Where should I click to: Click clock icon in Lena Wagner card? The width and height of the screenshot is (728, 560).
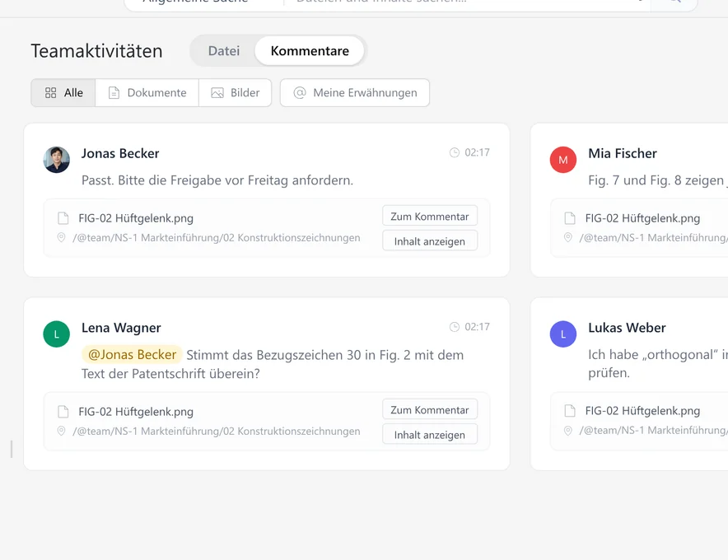pos(454,327)
